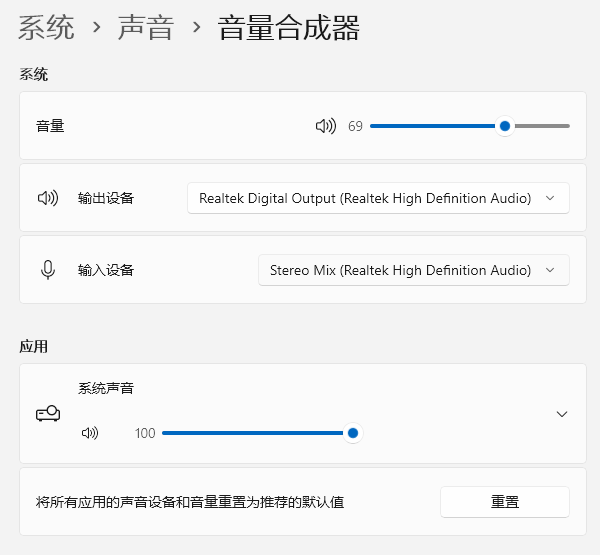The height and width of the screenshot is (555, 600).
Task: Click the volume value 69
Action: pos(355,126)
